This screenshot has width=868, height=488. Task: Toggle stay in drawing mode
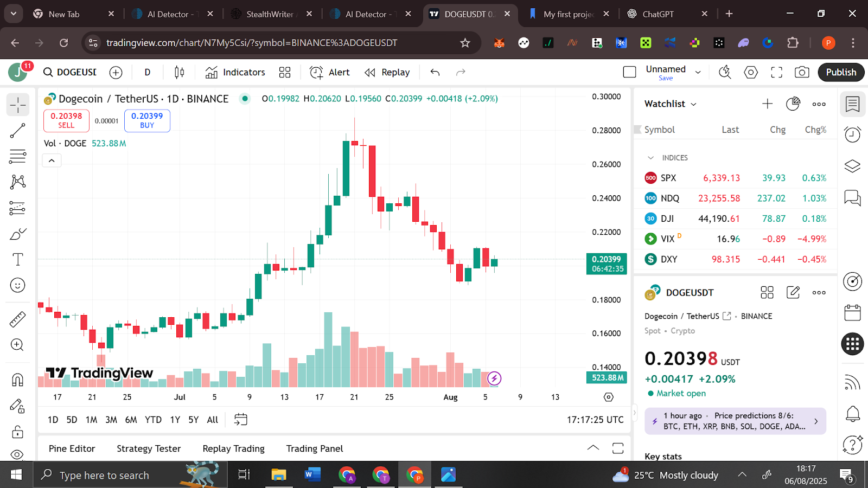pos(18,406)
